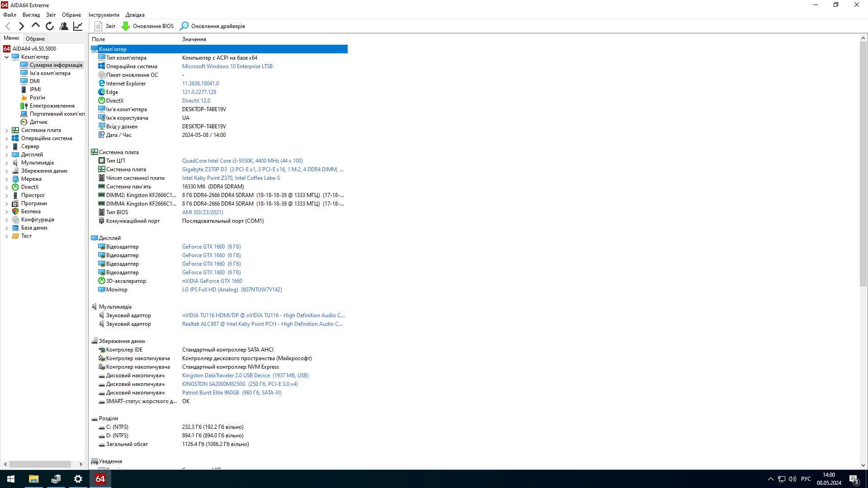This screenshot has height=488, width=868.
Task: Select Сумарна інформація in tree
Action: (56, 65)
